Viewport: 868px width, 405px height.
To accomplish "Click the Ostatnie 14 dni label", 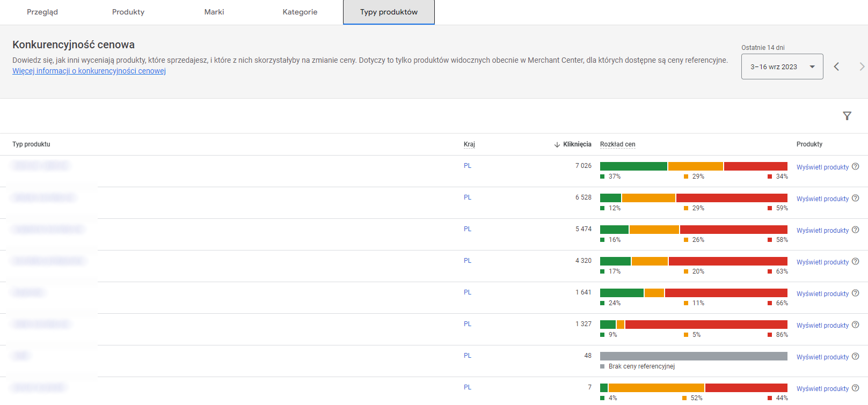I will point(763,48).
